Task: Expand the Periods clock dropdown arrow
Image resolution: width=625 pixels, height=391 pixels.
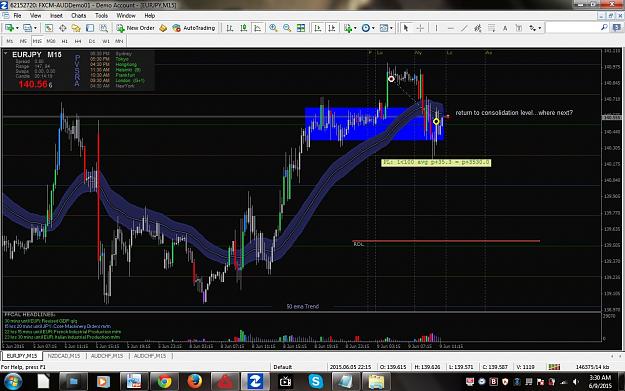Action: pos(373,28)
